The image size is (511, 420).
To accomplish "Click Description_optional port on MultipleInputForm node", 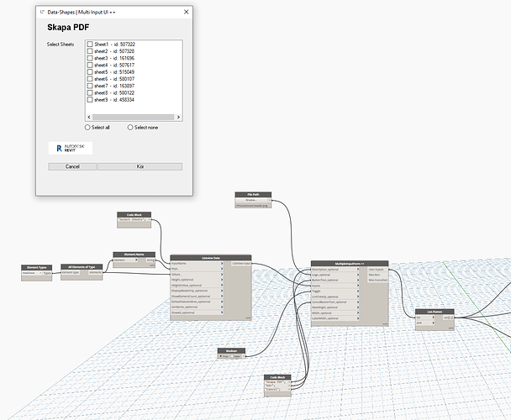I will (x=335, y=270).
